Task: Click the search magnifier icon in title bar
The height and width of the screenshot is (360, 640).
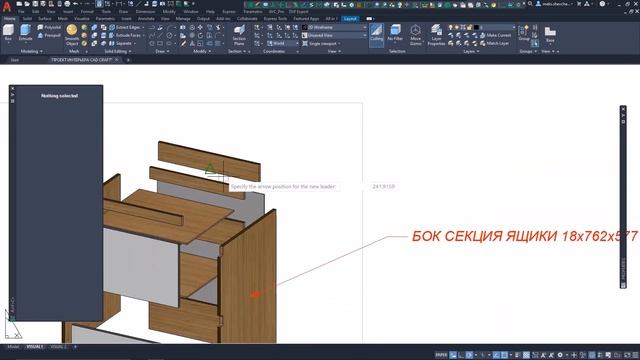Action: click(530, 4)
